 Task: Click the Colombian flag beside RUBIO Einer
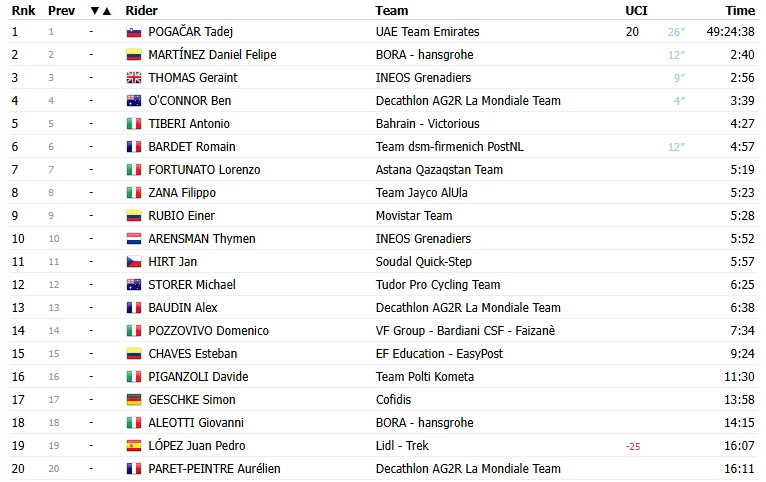[x=134, y=216]
